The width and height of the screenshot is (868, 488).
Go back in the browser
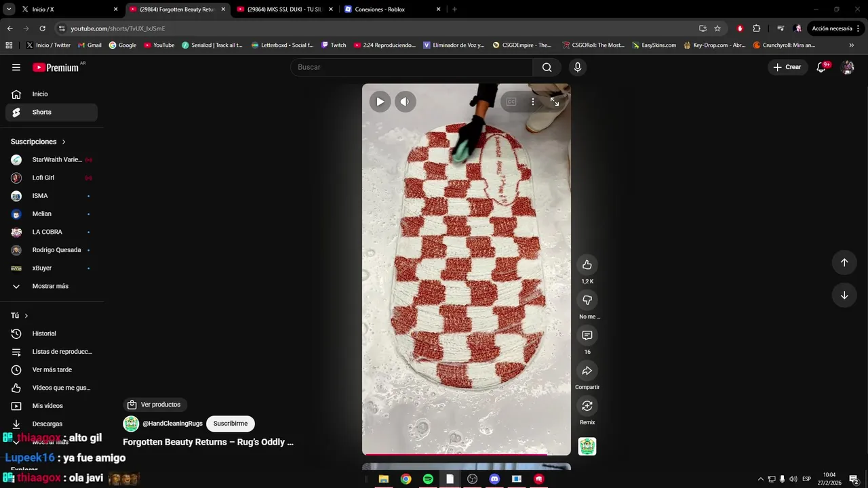click(10, 28)
